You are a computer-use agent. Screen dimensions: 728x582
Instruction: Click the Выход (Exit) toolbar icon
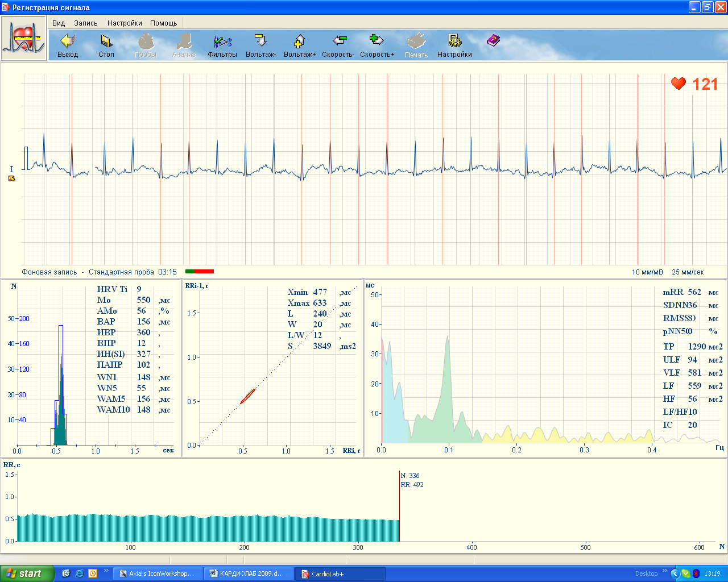[68, 45]
